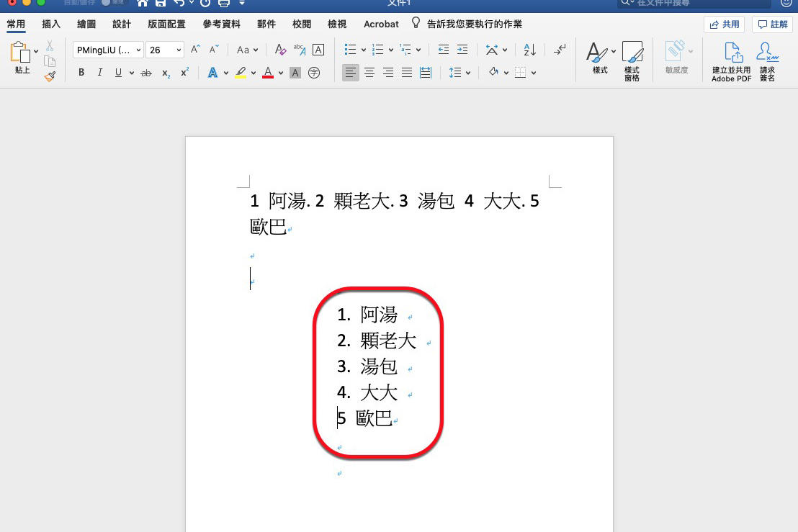Screen dimensions: 798x532
Task: Open the 校閱 ribbon tab
Action: coord(302,24)
